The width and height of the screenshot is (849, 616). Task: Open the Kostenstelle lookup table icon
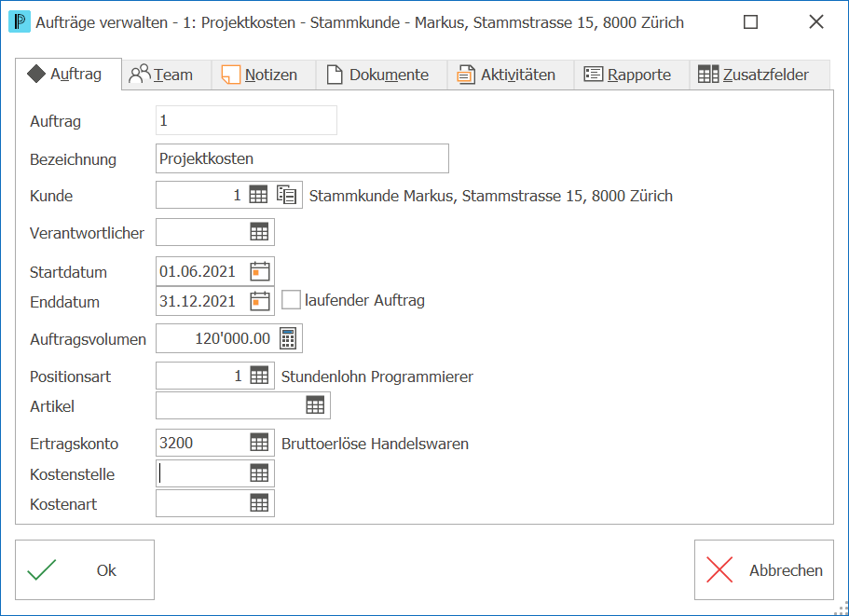pos(259,473)
